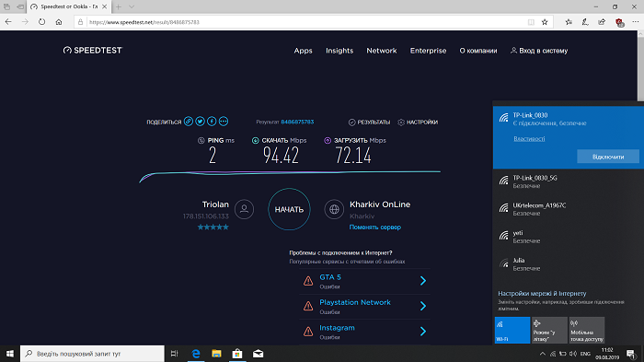The width and height of the screenshot is (644, 362).
Task: Click the ping icon
Action: 201,141
